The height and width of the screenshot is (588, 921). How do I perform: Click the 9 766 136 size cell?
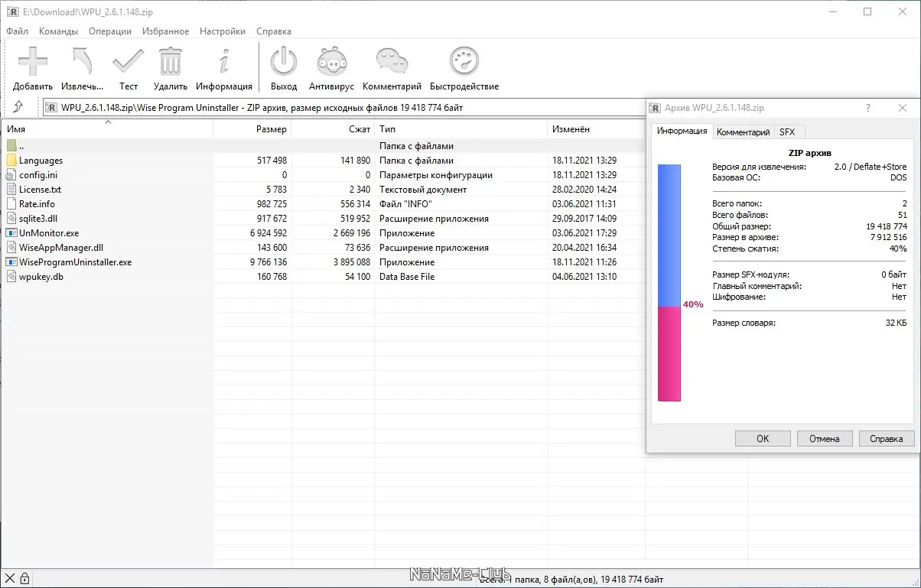tap(268, 262)
